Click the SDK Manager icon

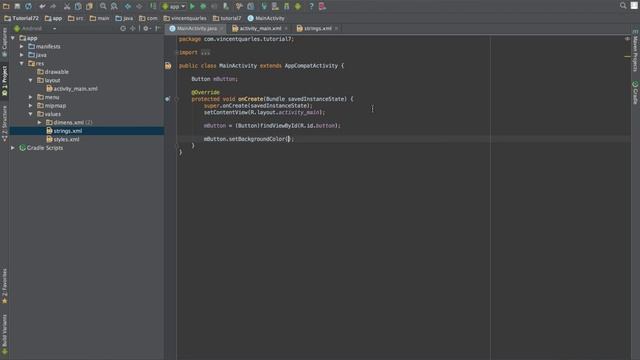(287, 6)
